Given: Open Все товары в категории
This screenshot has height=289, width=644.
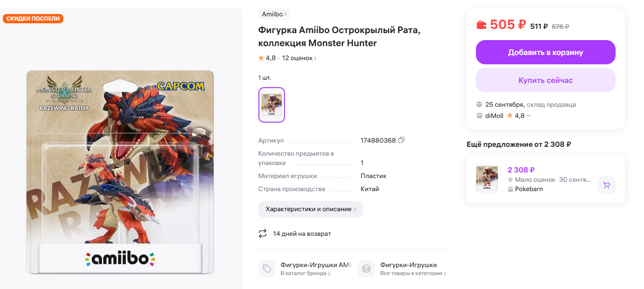Looking at the screenshot, I should (413, 274).
